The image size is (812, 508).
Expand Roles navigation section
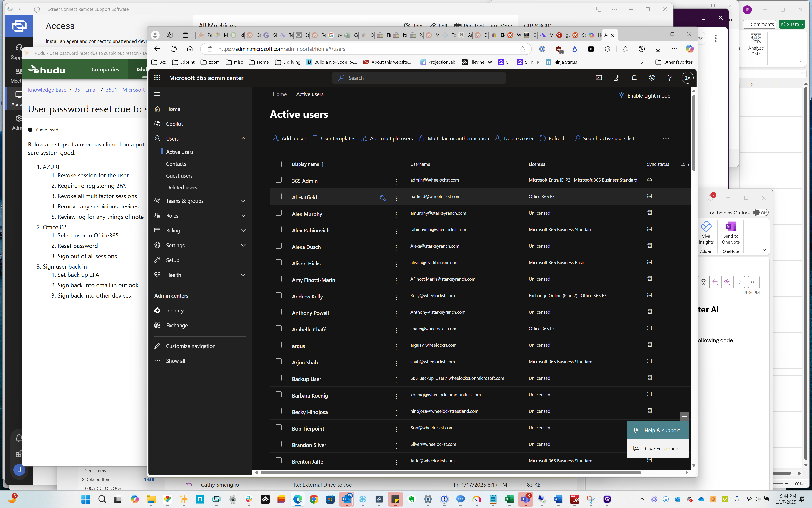tap(243, 216)
